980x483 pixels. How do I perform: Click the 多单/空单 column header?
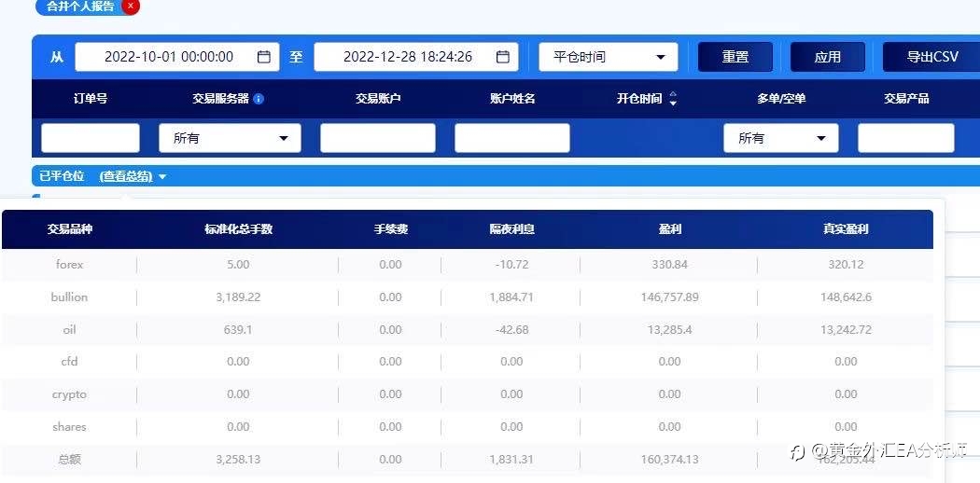780,99
